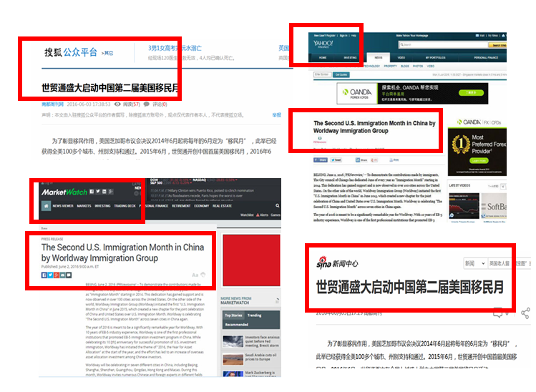The height and width of the screenshot is (392, 536).
Task: Click Sohu article read-count eye icon
Action: tap(117, 104)
